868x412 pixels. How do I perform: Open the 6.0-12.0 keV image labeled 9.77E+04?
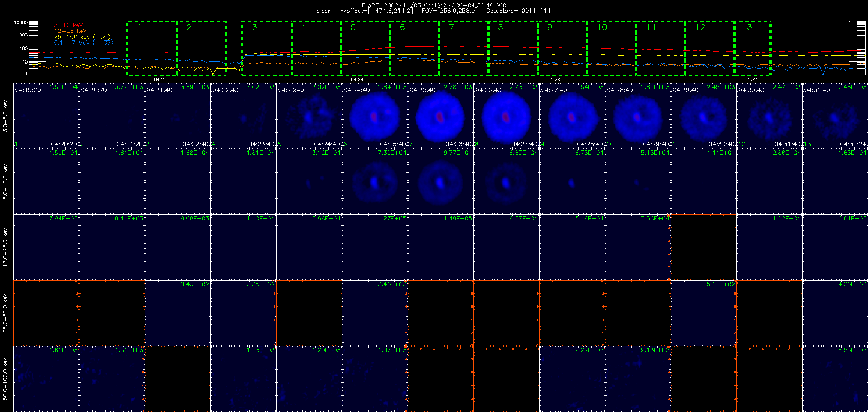point(441,181)
